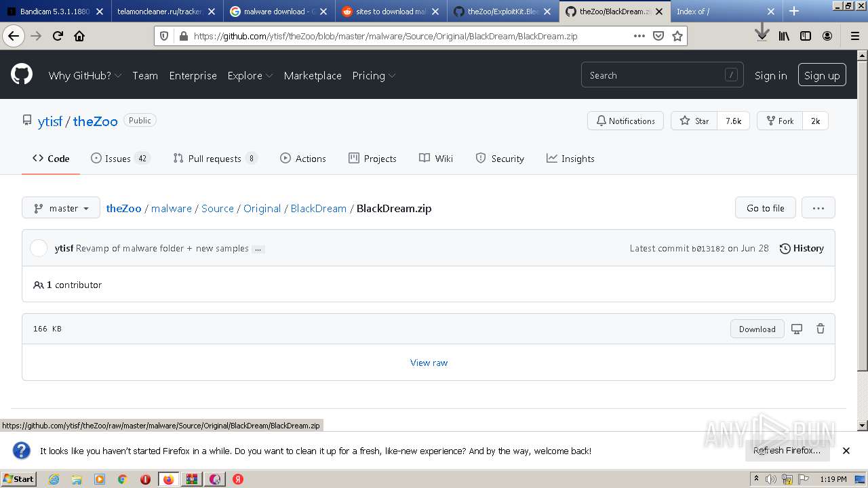Open the Actions tab

303,159
